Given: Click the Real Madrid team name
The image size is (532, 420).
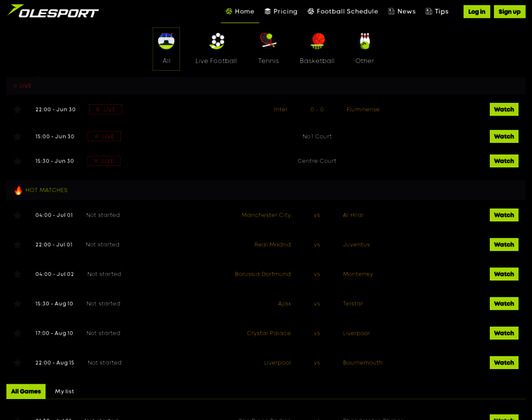Looking at the screenshot, I should [x=272, y=244].
